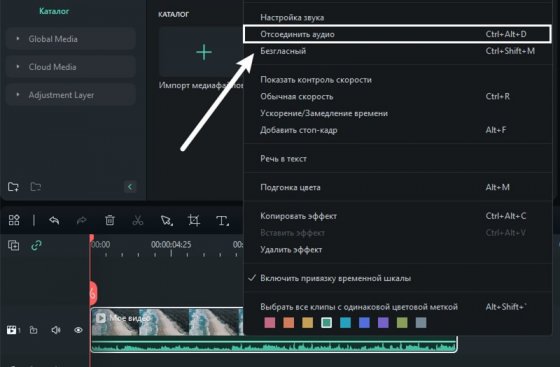The width and height of the screenshot is (560, 367).
Task: Undo the last action
Action: pos(54,220)
